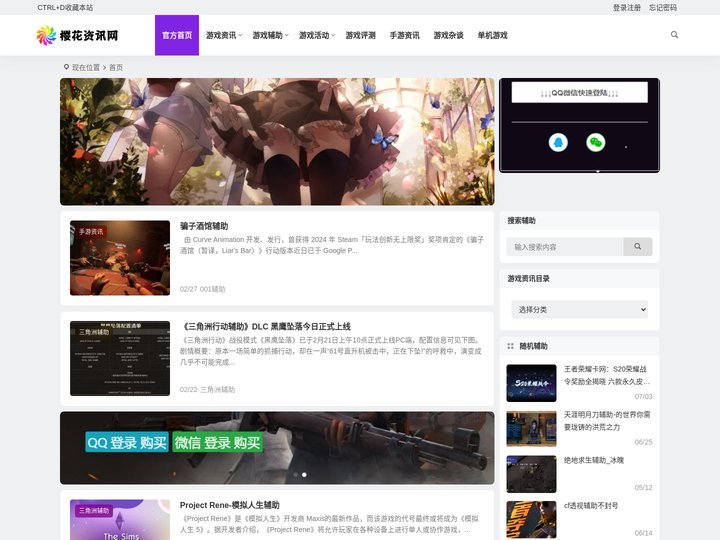The image size is (720, 540).
Task: Go to 单机游戏 section
Action: click(x=492, y=35)
